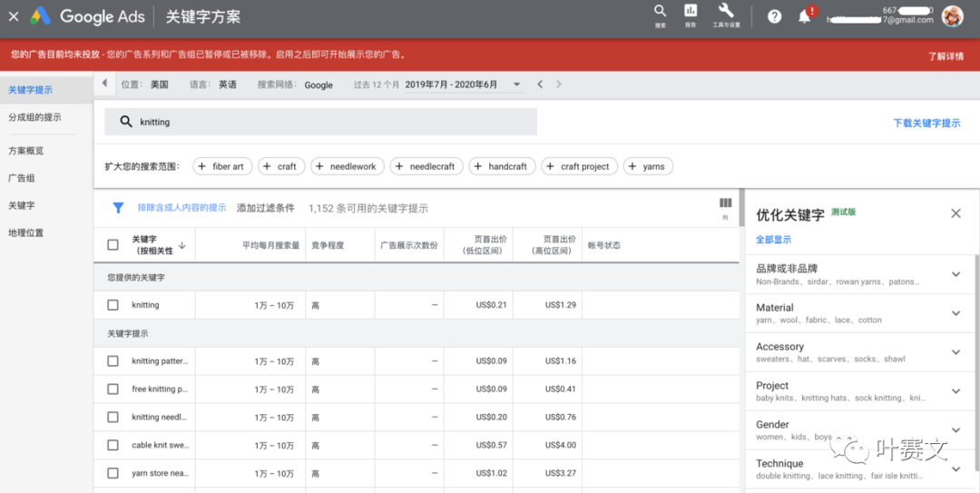
Task: Click the 了解详情 link in the red banner
Action: (946, 55)
